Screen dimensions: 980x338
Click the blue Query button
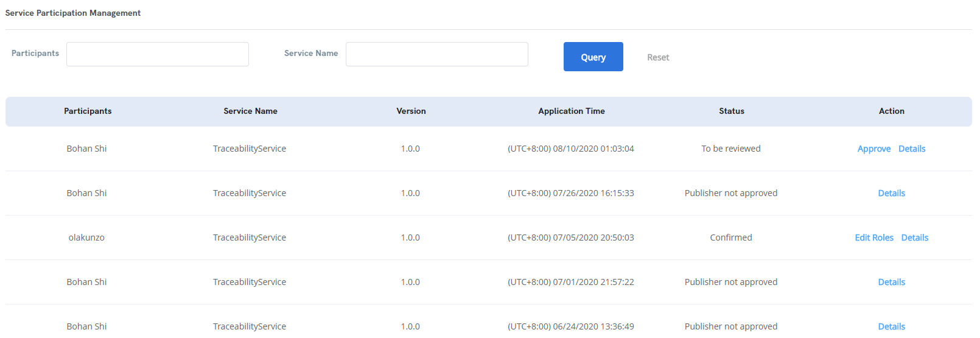pyautogui.click(x=593, y=57)
